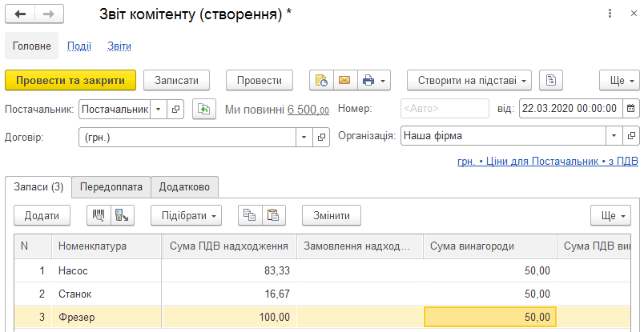
Task: Switch to the Додатково tab
Action: pos(184,187)
